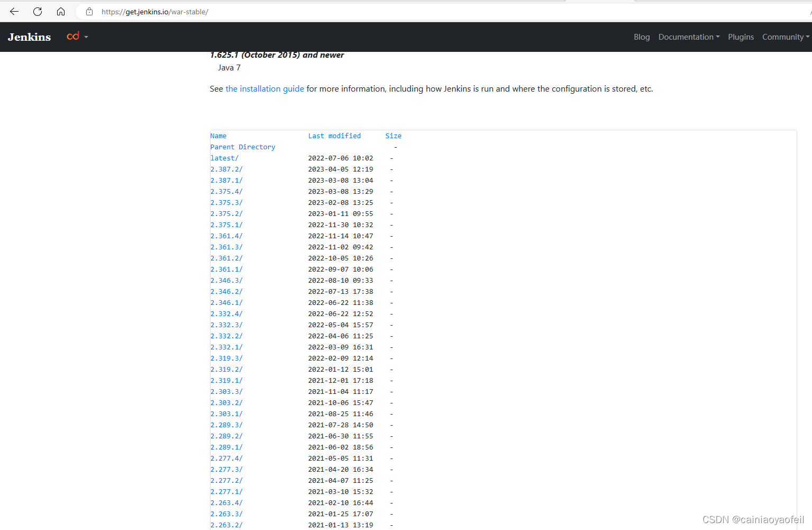The image size is (812, 530).
Task: Open the 2.332.2/ directory
Action: 226,336
